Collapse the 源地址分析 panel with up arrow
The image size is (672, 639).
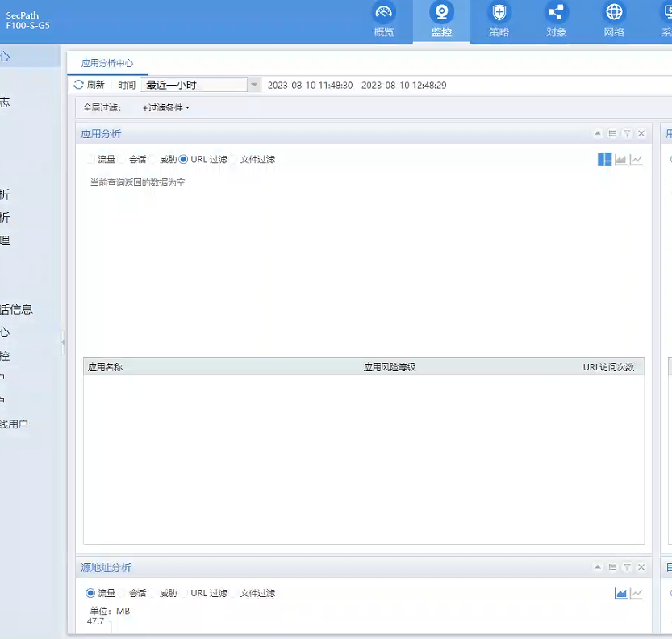point(598,567)
